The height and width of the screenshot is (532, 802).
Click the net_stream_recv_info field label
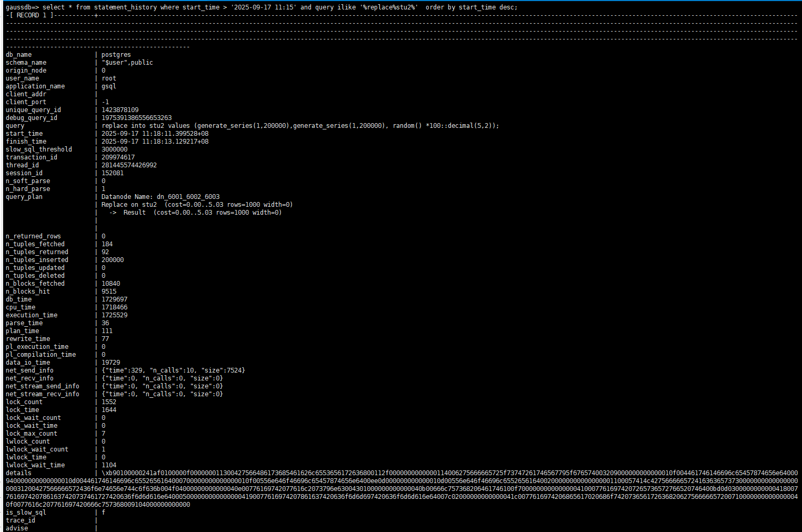click(43, 394)
